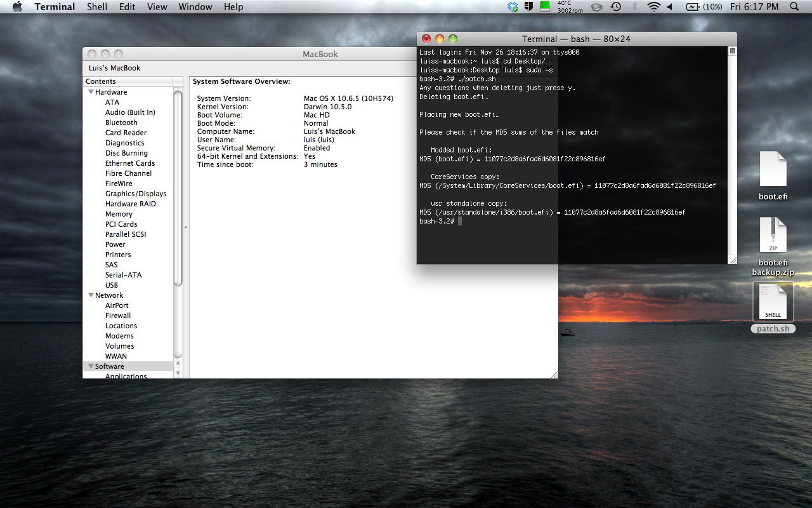The image size is (812, 508).
Task: Select AirPort under Network
Action: [x=117, y=305]
